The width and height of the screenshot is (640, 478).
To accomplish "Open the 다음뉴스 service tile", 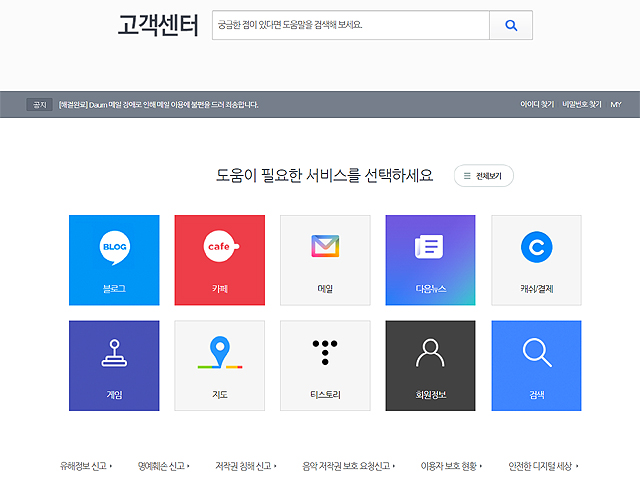I will 430,260.
